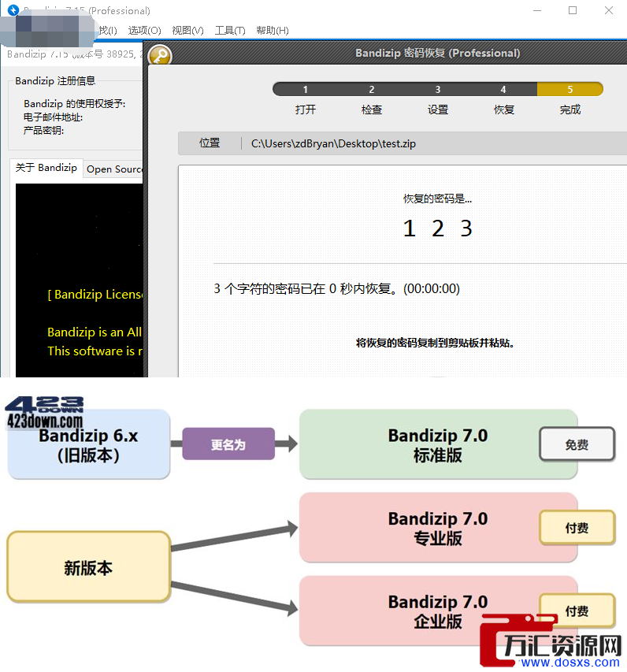Click the 免费 badge
The width and height of the screenshot is (627, 672).
(x=577, y=444)
